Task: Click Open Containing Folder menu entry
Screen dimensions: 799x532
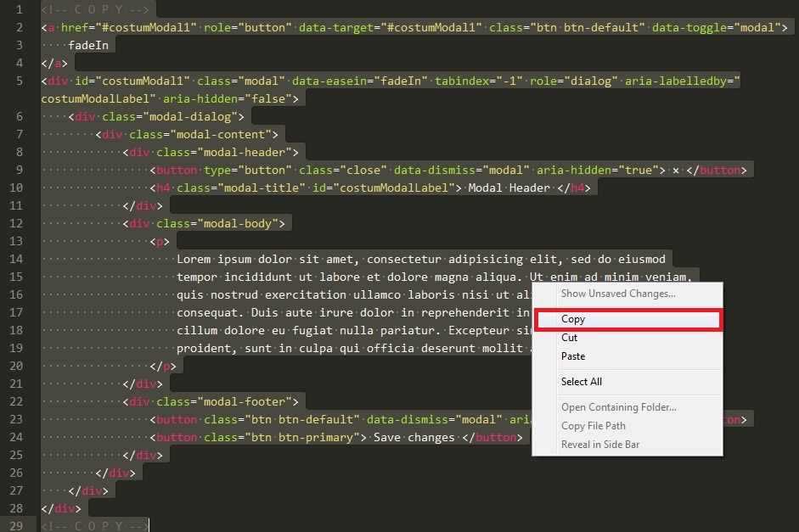Action: [x=618, y=407]
